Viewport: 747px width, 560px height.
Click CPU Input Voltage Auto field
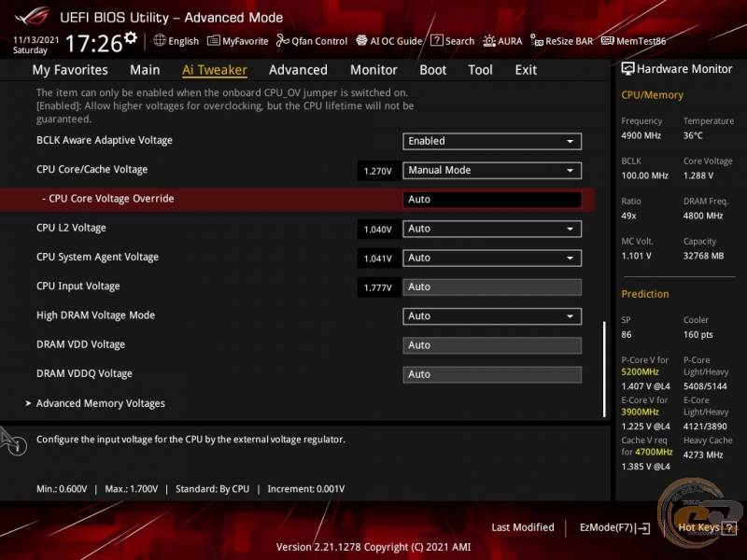pos(492,287)
